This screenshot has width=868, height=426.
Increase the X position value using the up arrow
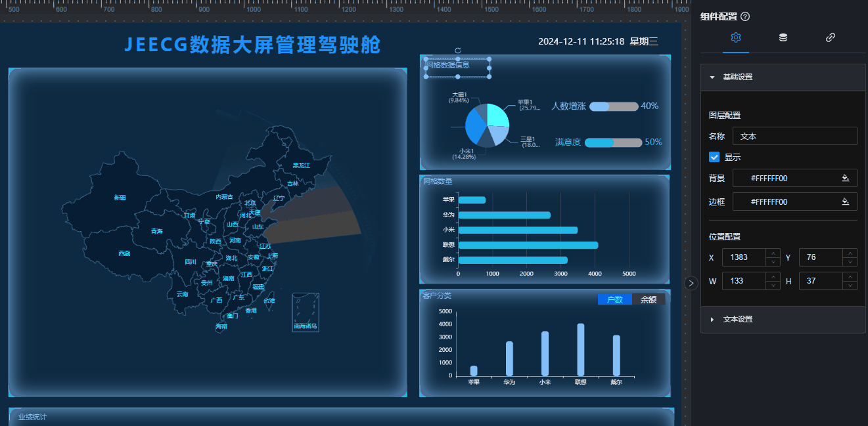pyautogui.click(x=773, y=253)
